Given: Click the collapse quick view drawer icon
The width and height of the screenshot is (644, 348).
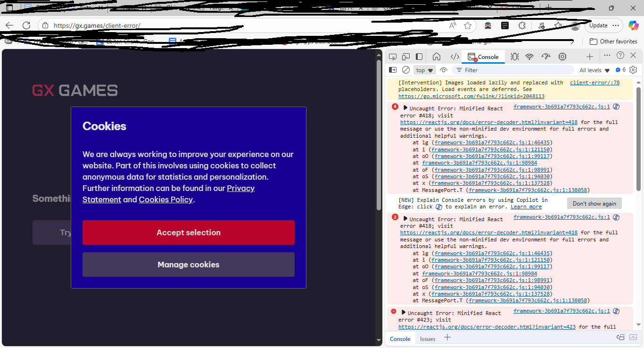Looking at the screenshot, I should tap(634, 337).
